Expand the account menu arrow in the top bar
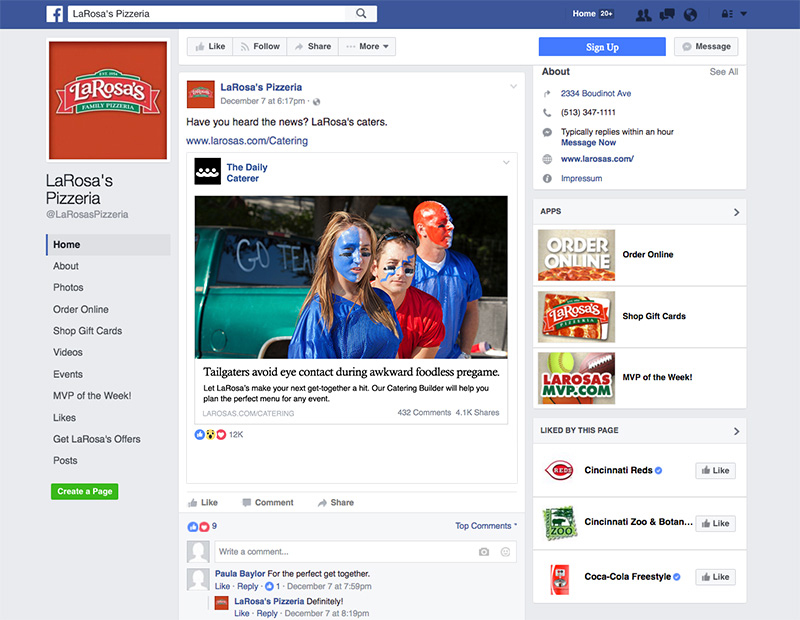This screenshot has width=800, height=620. click(744, 14)
